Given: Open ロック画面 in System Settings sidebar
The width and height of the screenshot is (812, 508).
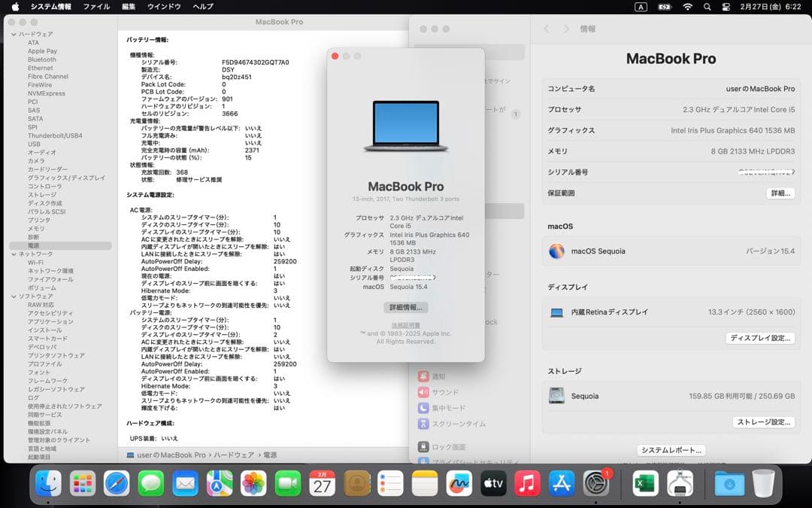Looking at the screenshot, I should pyautogui.click(x=442, y=447).
